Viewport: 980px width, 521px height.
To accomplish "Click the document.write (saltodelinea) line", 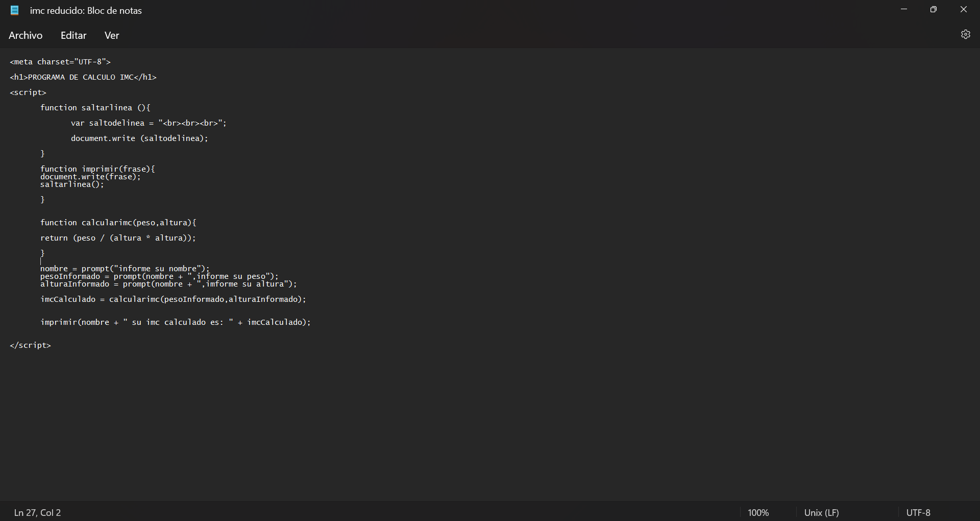I will [x=139, y=138].
